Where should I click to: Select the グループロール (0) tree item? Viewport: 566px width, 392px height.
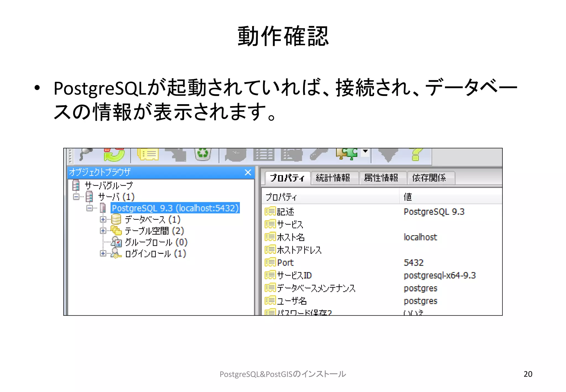(x=156, y=242)
